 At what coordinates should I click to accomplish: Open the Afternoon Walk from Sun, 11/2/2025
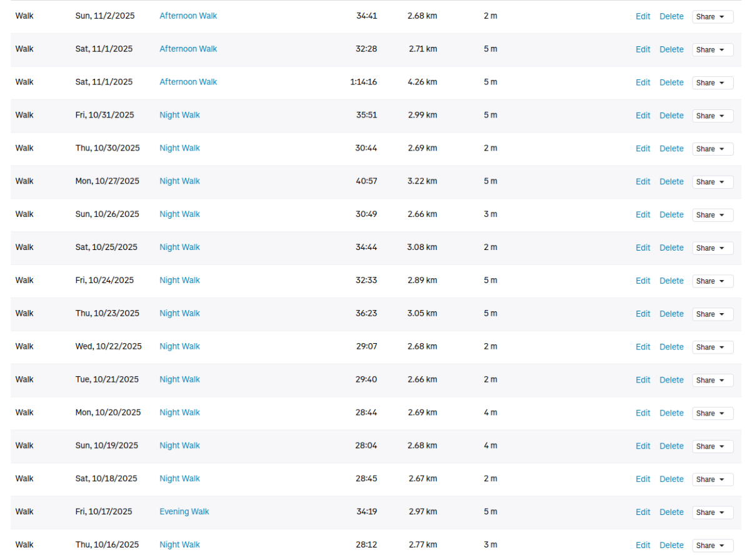click(x=188, y=16)
